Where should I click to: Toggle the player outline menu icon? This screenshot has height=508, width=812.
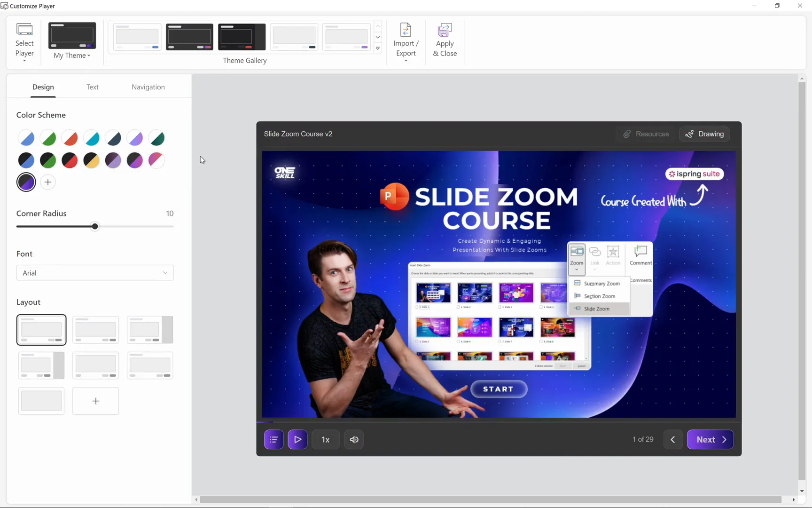274,439
